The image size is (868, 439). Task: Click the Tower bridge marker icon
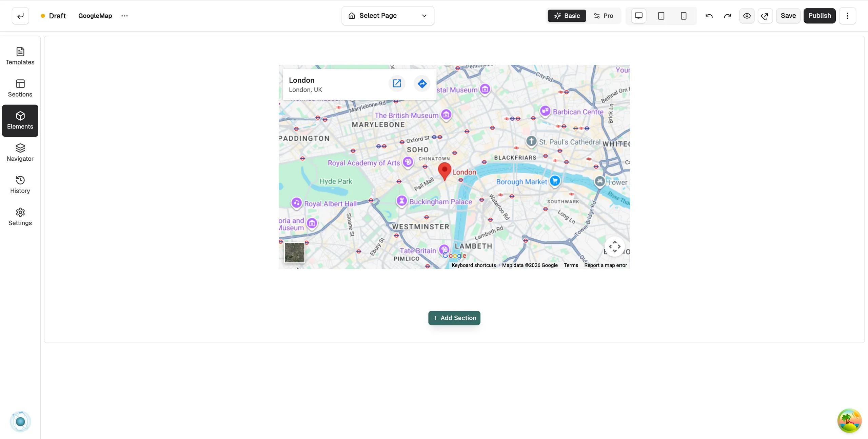pyautogui.click(x=600, y=181)
